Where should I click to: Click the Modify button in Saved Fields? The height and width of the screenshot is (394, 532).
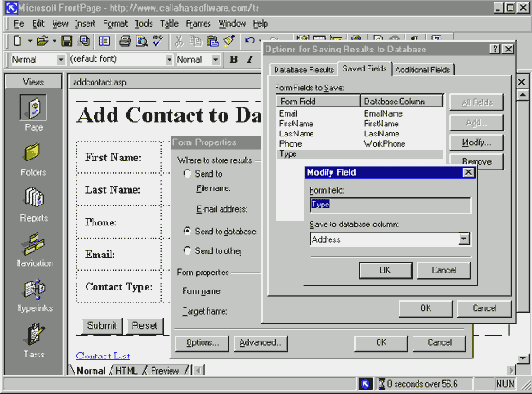point(476,143)
